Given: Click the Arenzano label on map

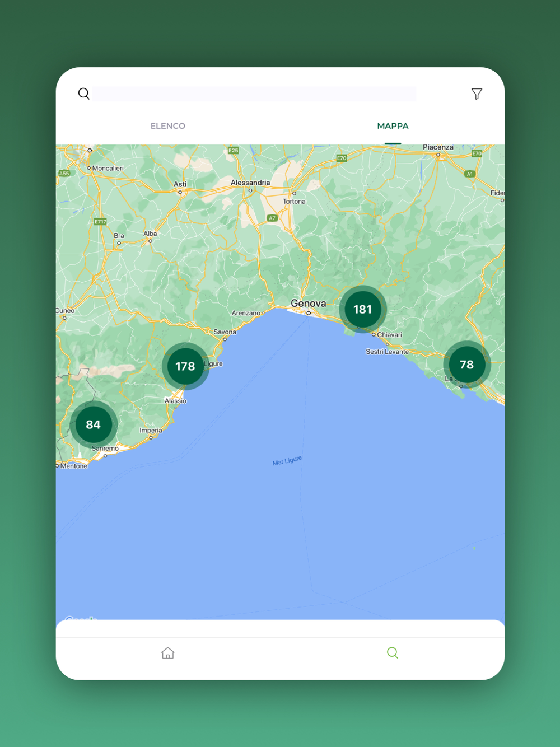Looking at the screenshot, I should (x=246, y=313).
